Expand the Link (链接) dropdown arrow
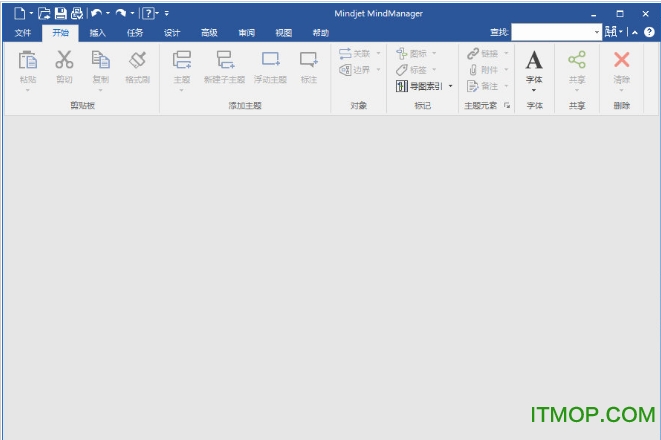Image resolution: width=661 pixels, height=440 pixels. (506, 53)
